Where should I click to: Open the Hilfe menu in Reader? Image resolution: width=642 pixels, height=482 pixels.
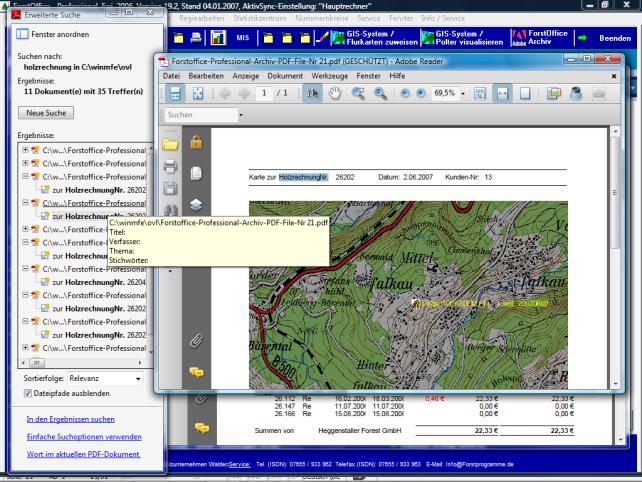[397, 76]
